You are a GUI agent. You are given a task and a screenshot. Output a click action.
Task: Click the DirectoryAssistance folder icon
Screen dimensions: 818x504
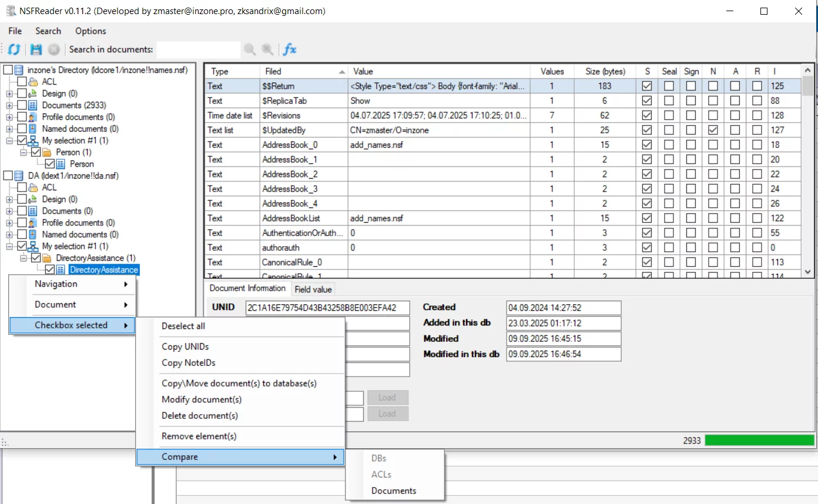pos(48,258)
